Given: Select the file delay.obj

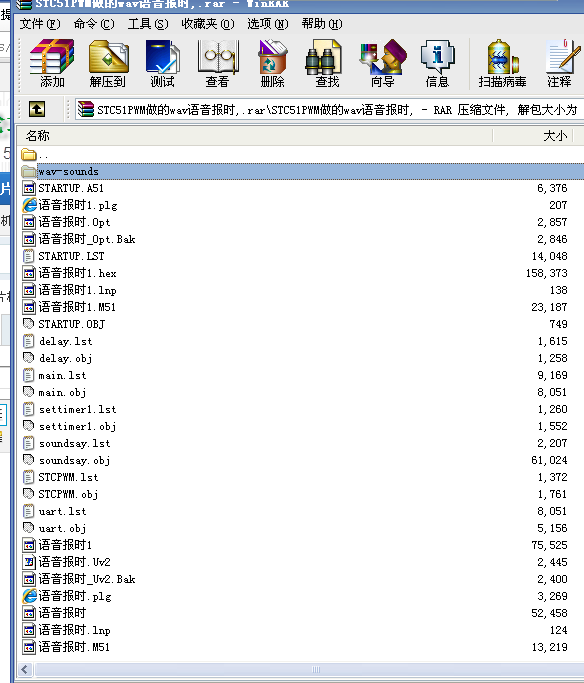Looking at the screenshot, I should tap(65, 358).
